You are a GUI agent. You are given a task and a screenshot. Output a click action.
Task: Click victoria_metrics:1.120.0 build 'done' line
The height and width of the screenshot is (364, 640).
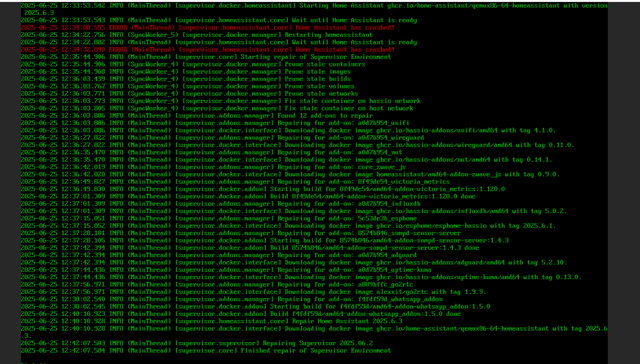pos(248,196)
